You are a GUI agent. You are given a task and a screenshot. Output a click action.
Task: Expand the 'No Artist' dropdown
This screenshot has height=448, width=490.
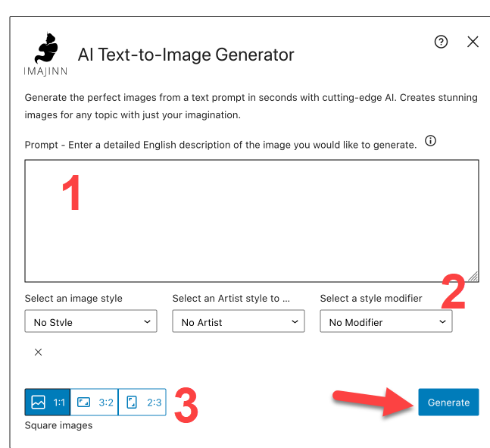coord(239,321)
